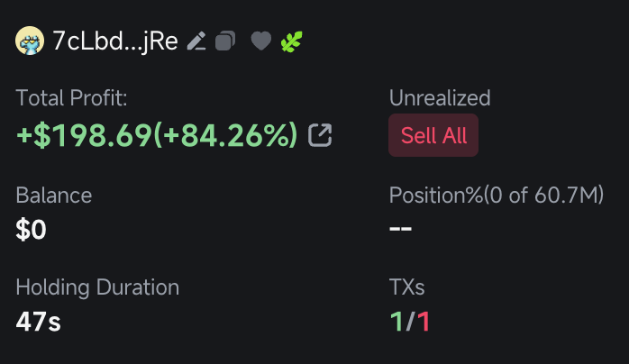This screenshot has height=364, width=629.
Task: Click the wallet address 7cLbd...jRe
Action: [x=115, y=41]
